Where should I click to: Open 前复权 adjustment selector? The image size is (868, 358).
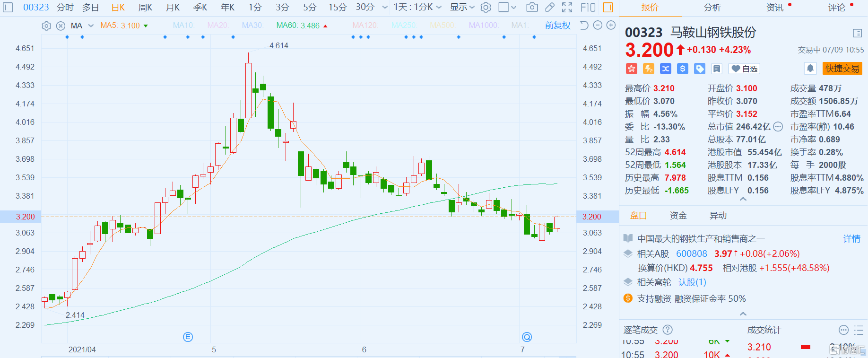[557, 25]
